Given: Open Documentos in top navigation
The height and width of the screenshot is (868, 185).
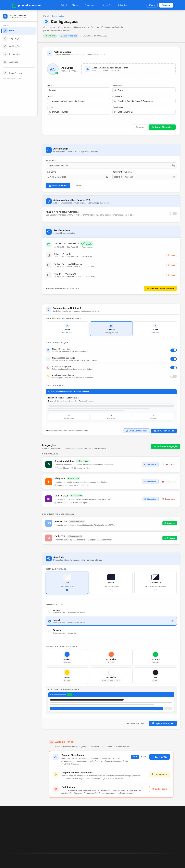Looking at the screenshot, I should [x=90, y=5].
